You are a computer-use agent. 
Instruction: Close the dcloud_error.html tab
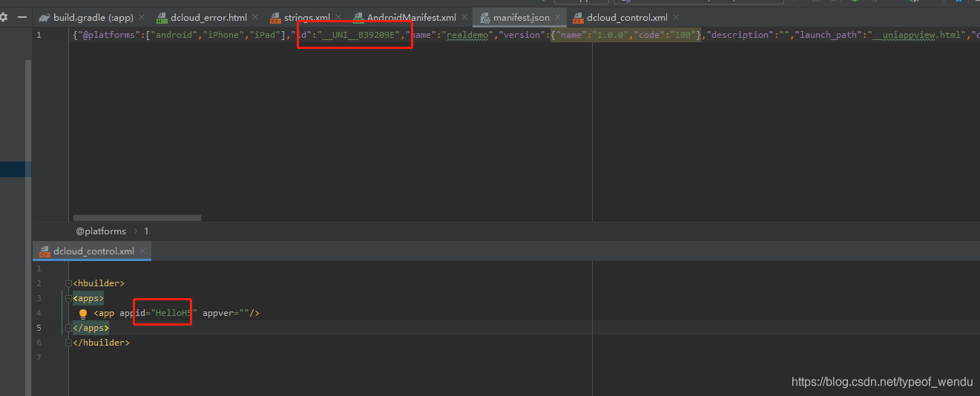(256, 17)
